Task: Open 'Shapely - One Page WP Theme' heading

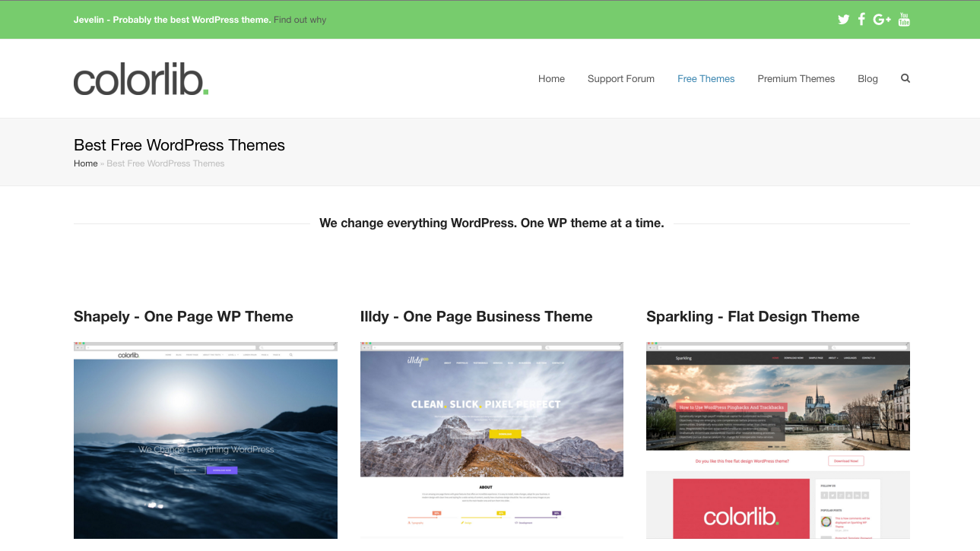Action: (x=183, y=317)
